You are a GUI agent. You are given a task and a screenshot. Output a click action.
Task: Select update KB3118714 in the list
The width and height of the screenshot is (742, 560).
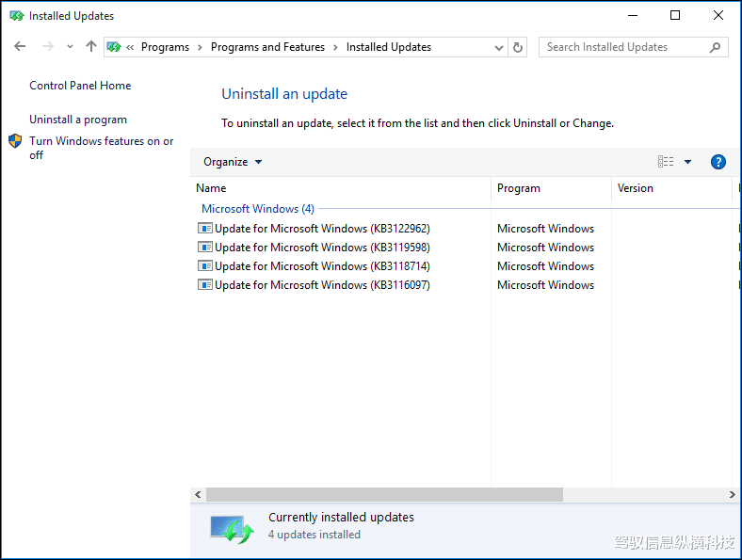click(x=322, y=266)
